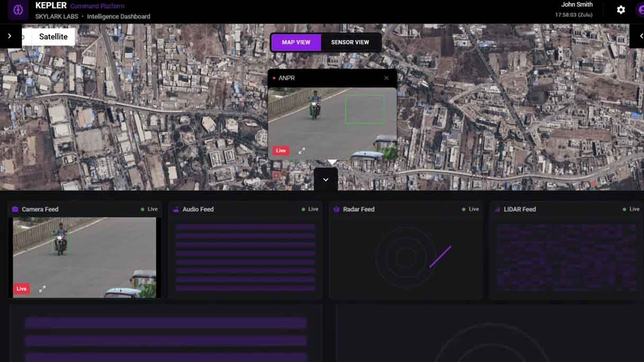Expand ANPR popup video to fullscreen
The height and width of the screenshot is (362, 644).
click(302, 151)
